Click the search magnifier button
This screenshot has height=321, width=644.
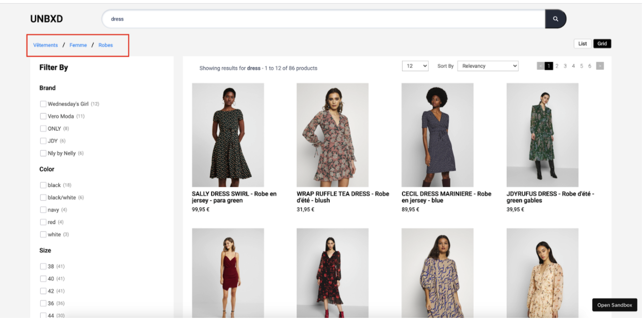click(556, 19)
